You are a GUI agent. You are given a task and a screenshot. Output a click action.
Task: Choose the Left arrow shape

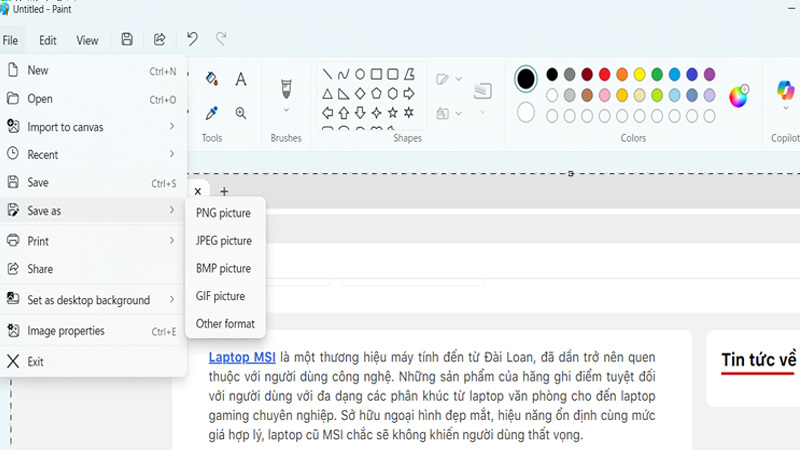tap(328, 113)
